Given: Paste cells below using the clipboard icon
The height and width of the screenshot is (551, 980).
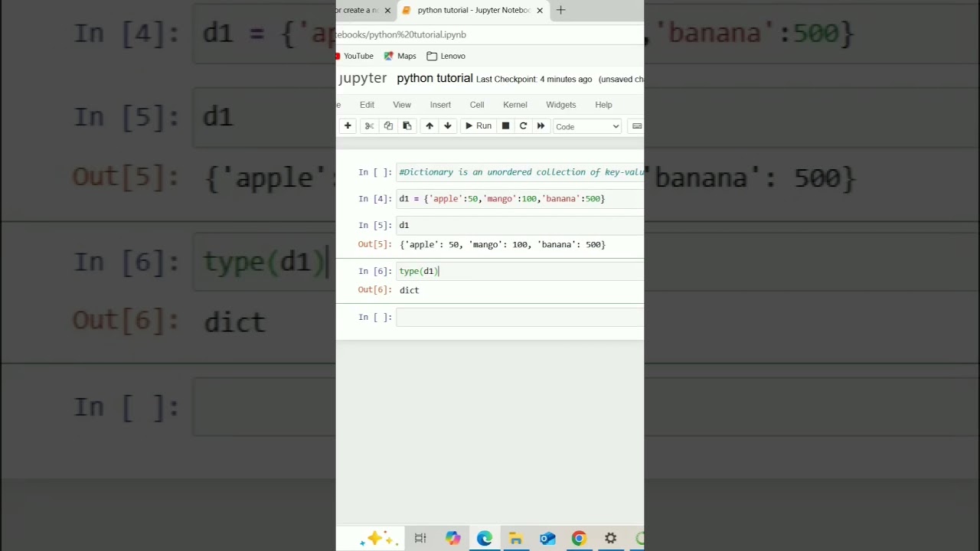Looking at the screenshot, I should click(x=407, y=126).
